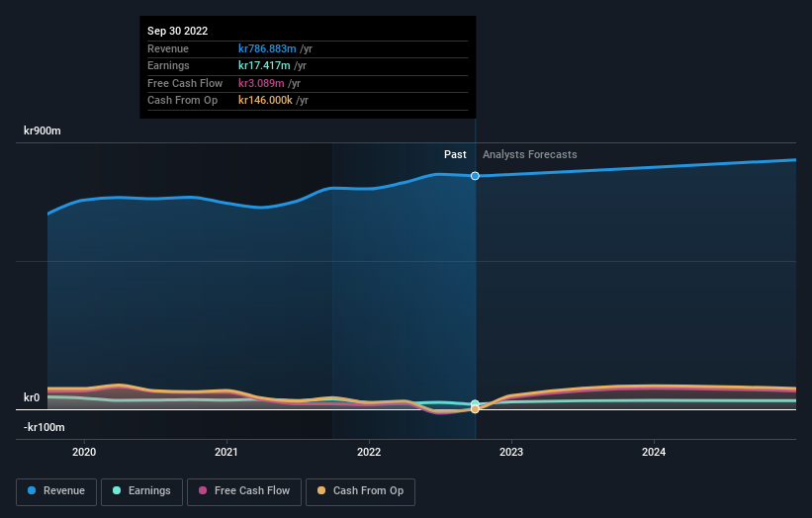
Task: Toggle the Revenue legend button
Action: pyautogui.click(x=56, y=491)
